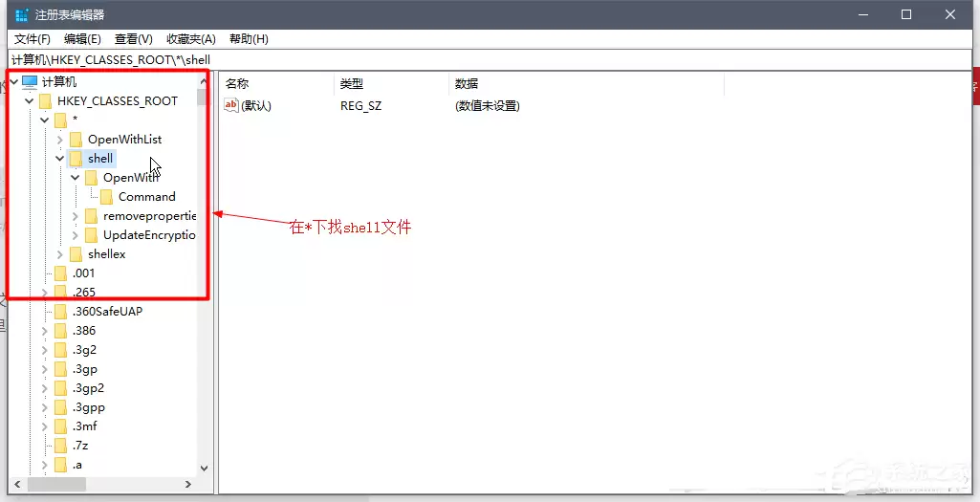Collapse the HKEY_CLASSES_ROOT hive
The width and height of the screenshot is (980, 502).
pos(30,101)
